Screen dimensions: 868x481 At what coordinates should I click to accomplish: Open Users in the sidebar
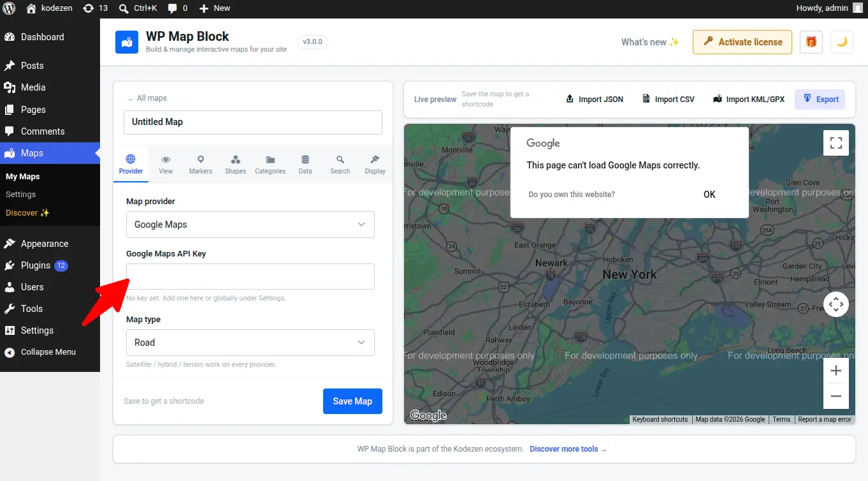(50, 287)
